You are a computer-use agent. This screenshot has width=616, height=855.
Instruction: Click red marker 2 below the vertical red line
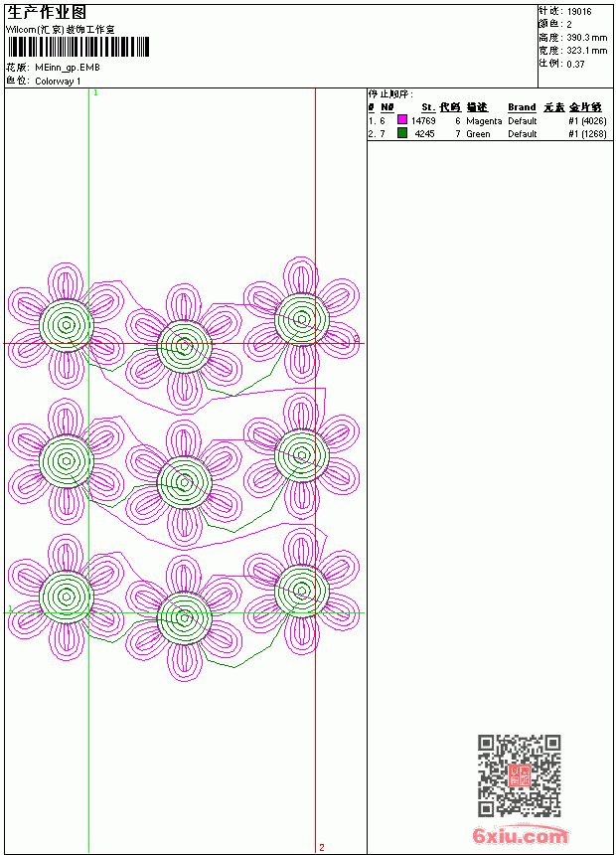pos(322,847)
